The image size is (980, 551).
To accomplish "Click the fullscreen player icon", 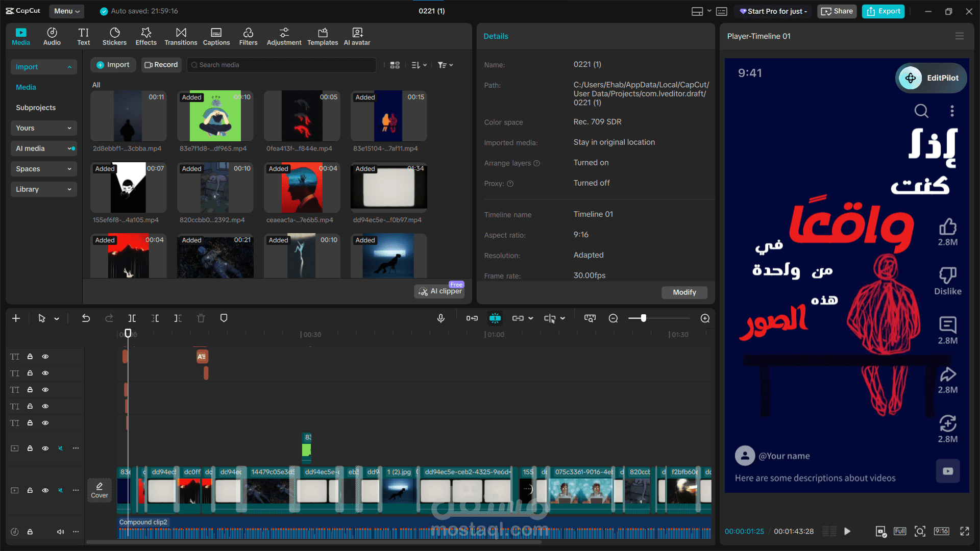I will pyautogui.click(x=964, y=531).
